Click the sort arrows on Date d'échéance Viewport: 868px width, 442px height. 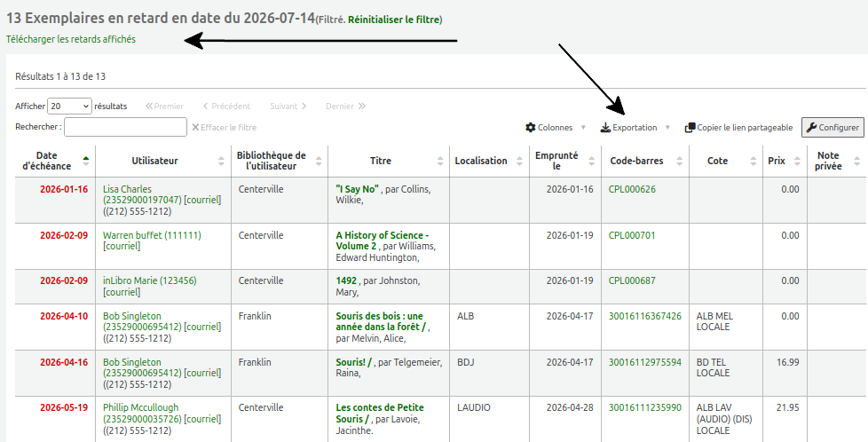click(x=86, y=161)
